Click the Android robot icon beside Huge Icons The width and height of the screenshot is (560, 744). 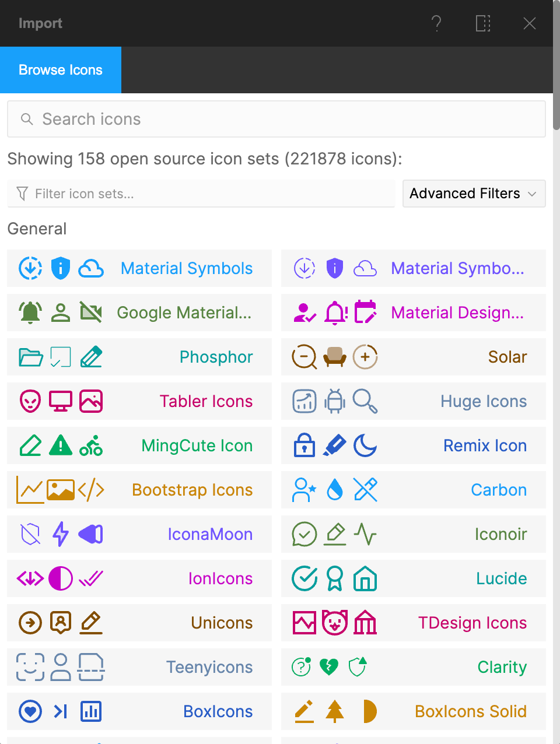pos(334,401)
